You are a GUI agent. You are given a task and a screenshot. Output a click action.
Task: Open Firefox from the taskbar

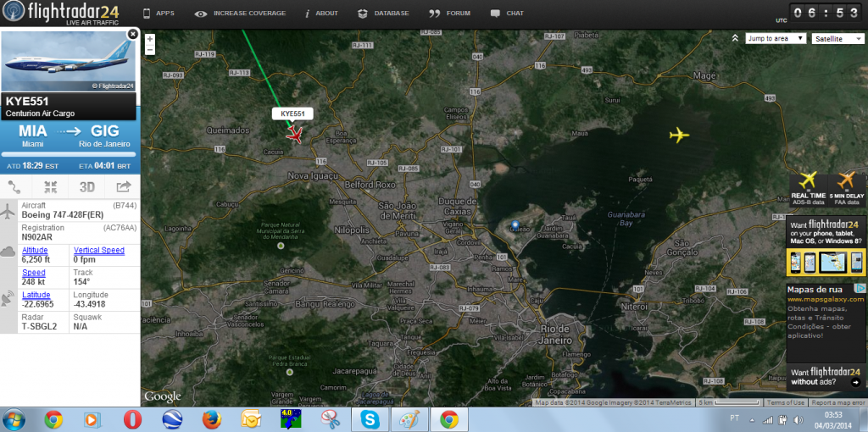tap(211, 420)
